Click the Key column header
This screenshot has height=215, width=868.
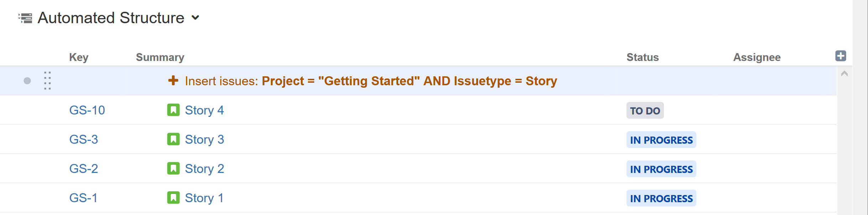click(x=79, y=57)
